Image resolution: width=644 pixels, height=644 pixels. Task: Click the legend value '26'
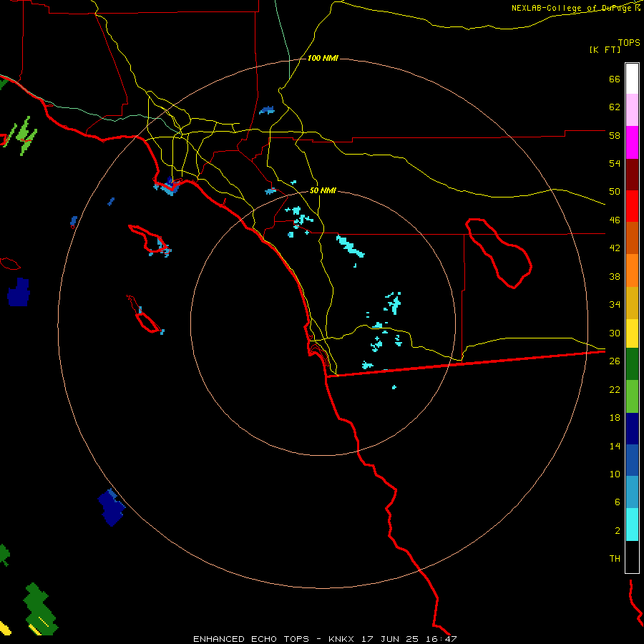(x=615, y=361)
